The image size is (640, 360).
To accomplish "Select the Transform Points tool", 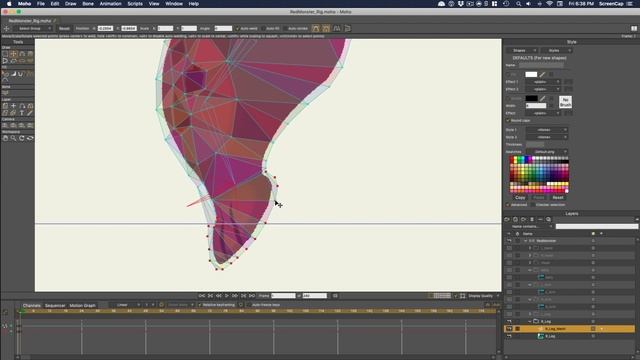I will click(13, 53).
